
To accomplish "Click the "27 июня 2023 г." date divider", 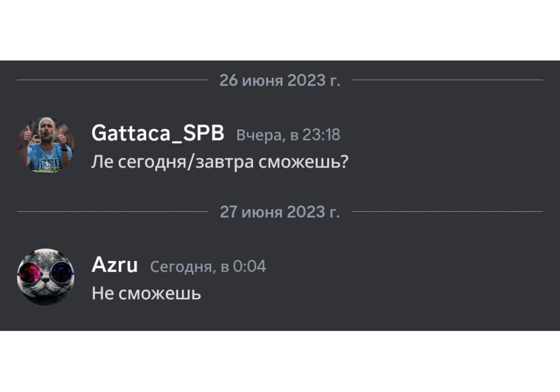I will click(279, 212).
